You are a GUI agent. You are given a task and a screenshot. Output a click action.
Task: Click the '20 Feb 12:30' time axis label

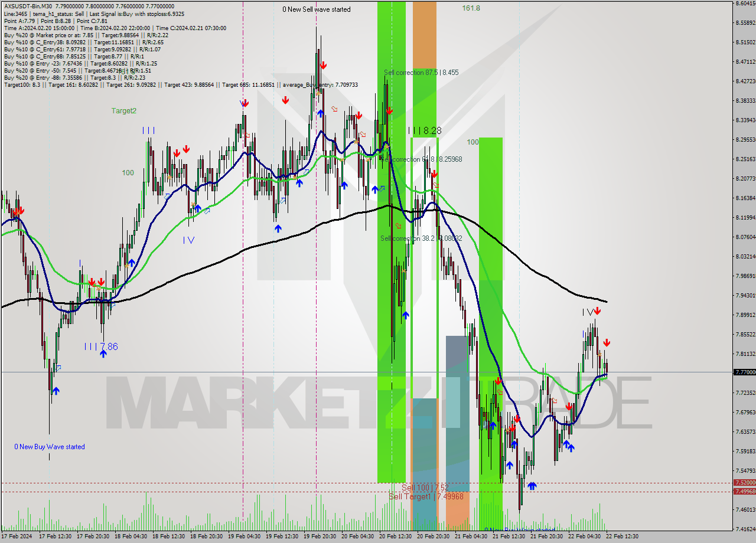[x=396, y=536]
